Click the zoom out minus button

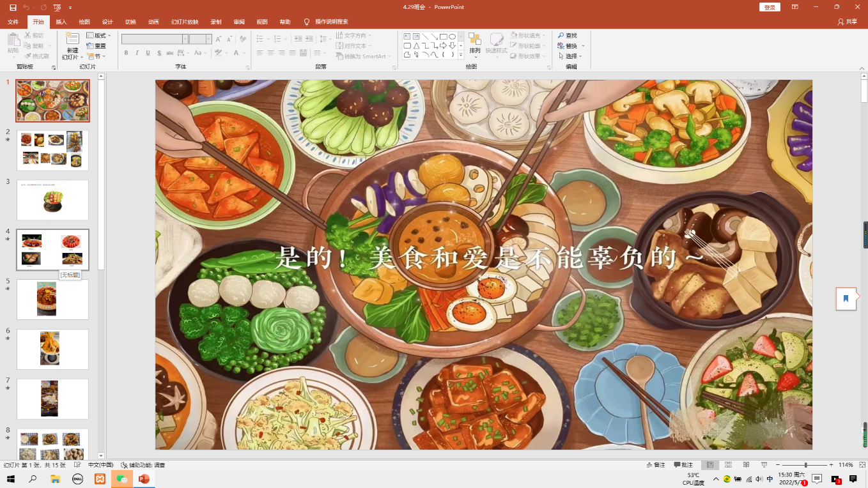(778, 465)
